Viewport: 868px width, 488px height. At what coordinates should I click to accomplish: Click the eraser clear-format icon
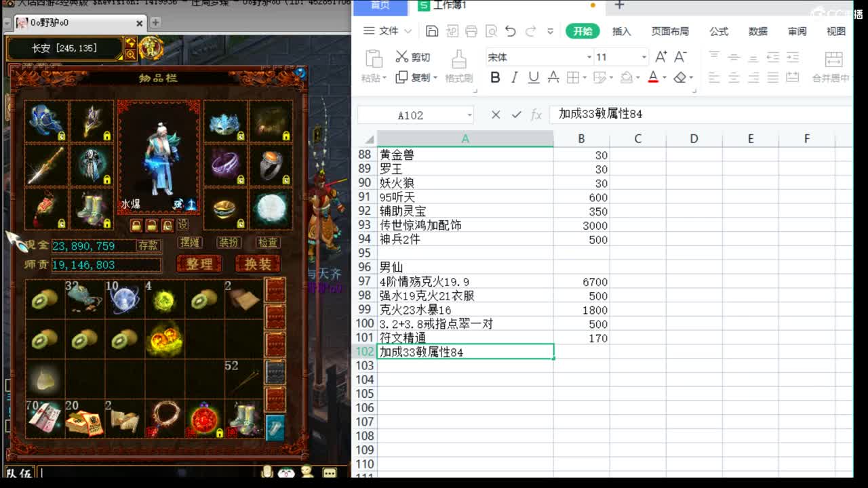[x=680, y=77]
